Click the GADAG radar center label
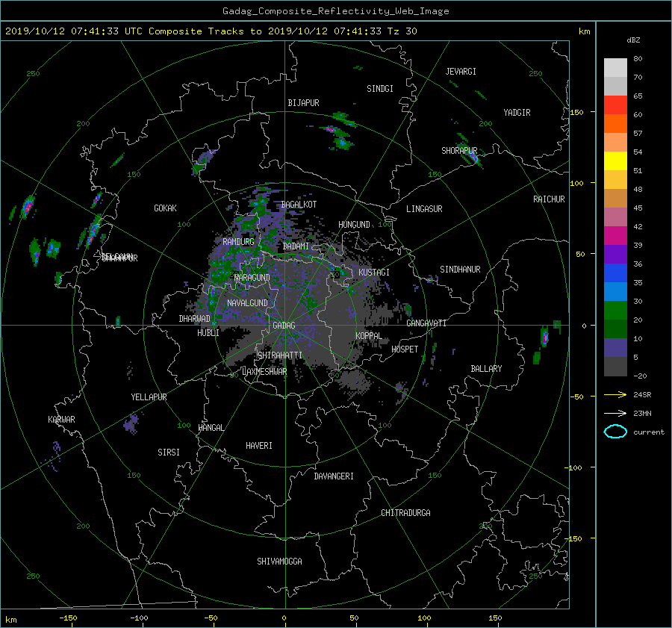This screenshot has height=628, width=672. tap(284, 326)
